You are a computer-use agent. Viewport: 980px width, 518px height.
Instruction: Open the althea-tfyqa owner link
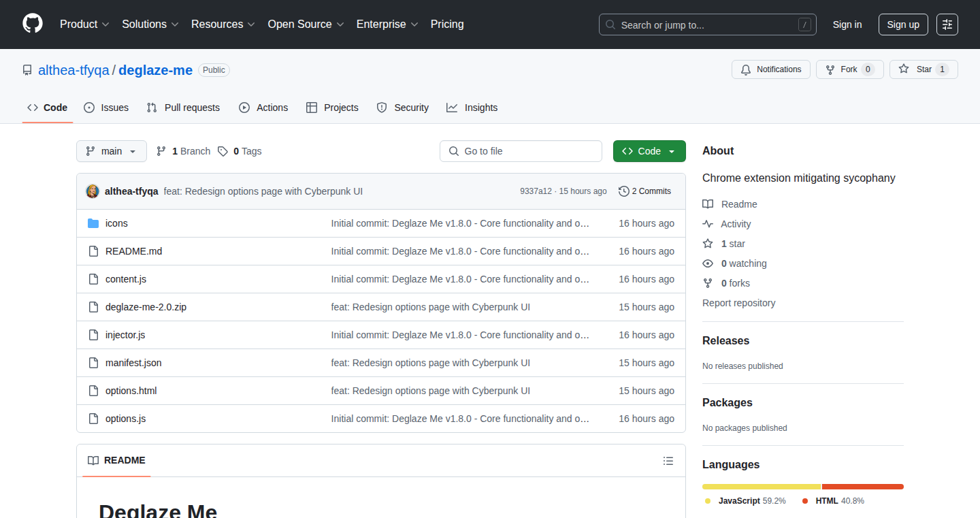coord(73,70)
